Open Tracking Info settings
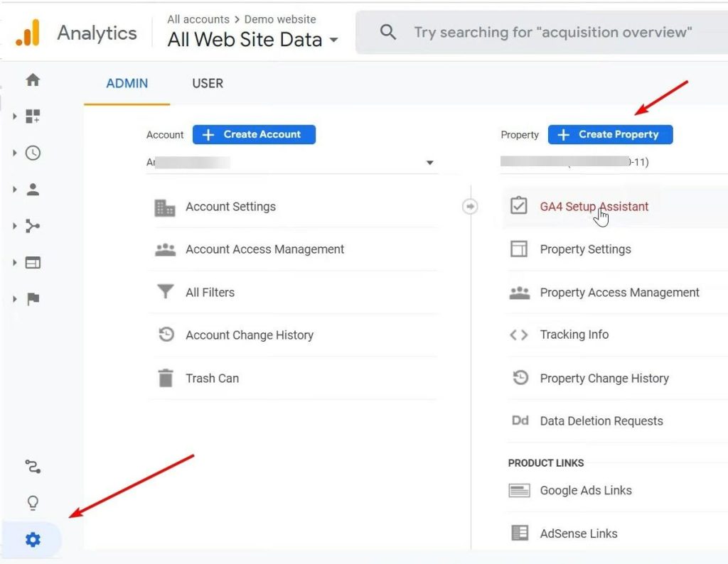Screen dimensions: 728x564 coord(574,335)
